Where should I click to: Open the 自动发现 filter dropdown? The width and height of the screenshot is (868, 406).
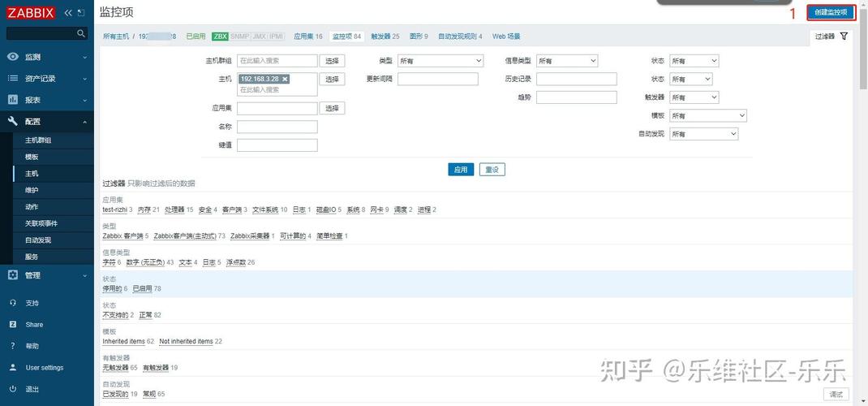coord(703,134)
